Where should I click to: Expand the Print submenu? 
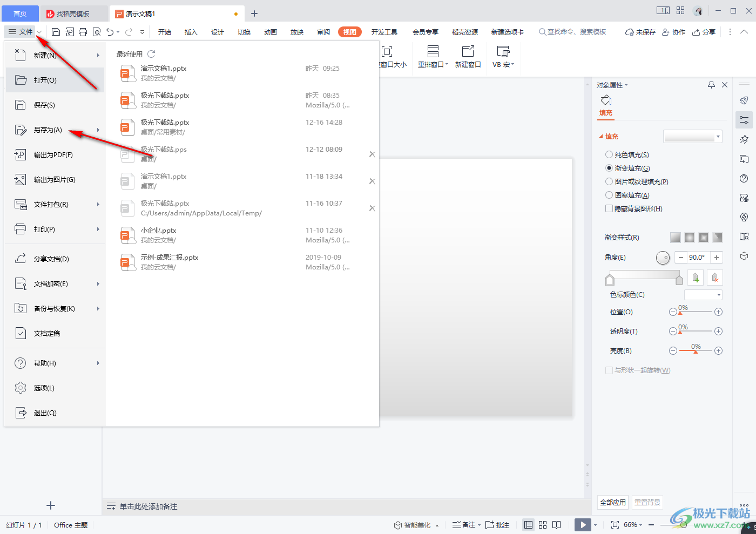98,229
